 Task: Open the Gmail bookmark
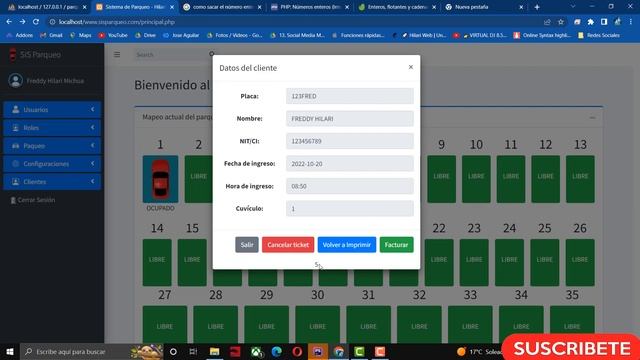(51, 36)
